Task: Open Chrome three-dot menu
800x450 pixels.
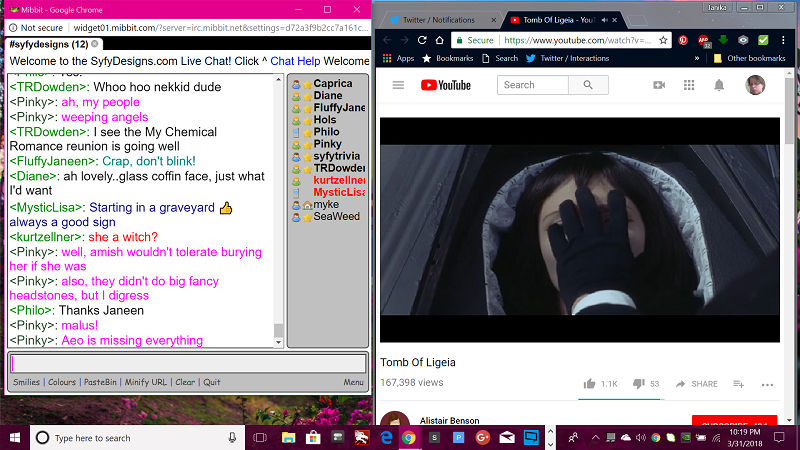Action: coord(783,40)
